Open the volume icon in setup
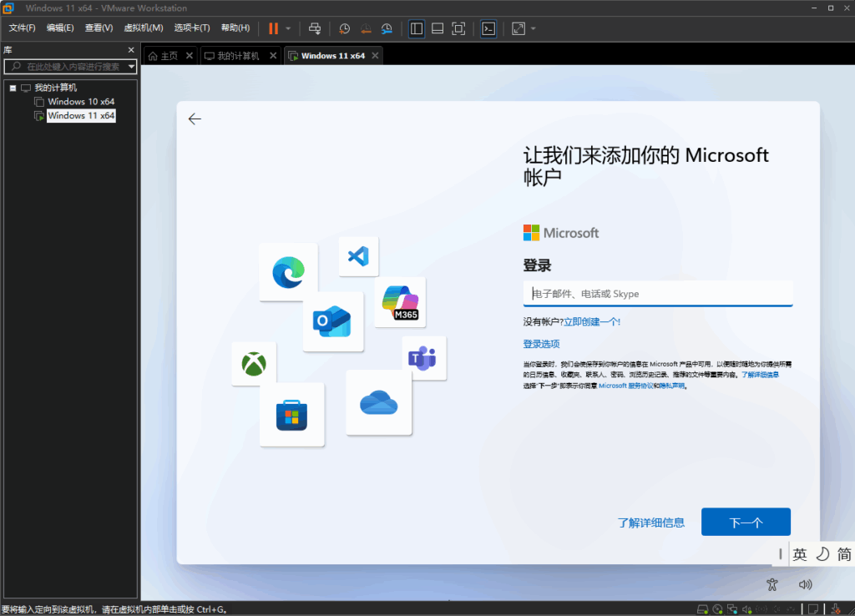855x616 pixels. 806,585
